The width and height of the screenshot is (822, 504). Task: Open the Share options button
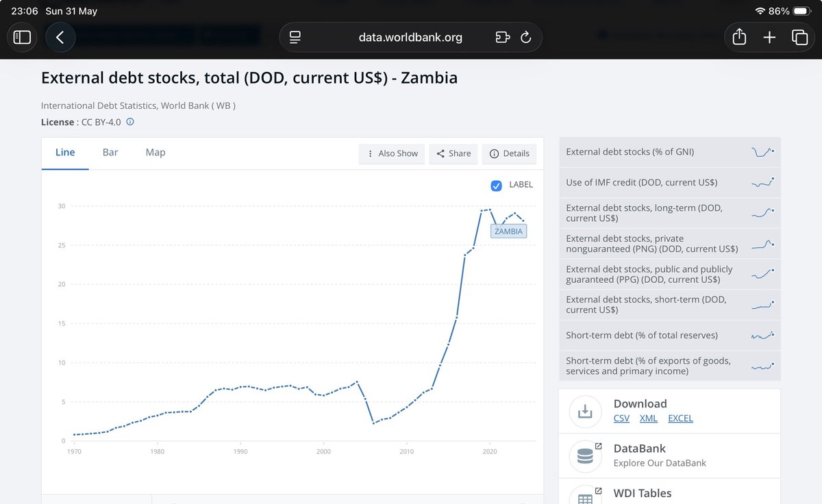click(453, 153)
